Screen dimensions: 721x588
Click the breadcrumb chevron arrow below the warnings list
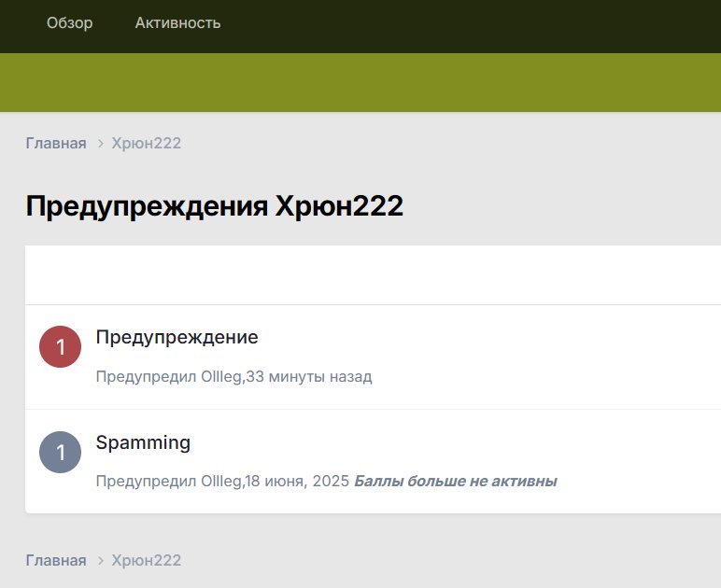100,561
